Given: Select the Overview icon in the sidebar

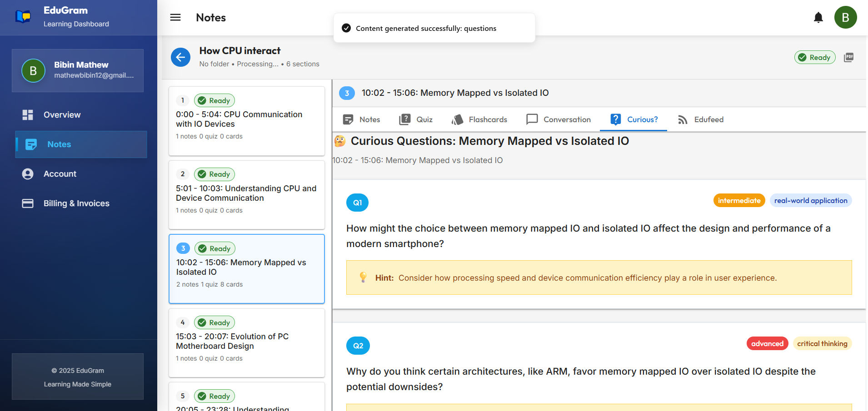Looking at the screenshot, I should (27, 114).
